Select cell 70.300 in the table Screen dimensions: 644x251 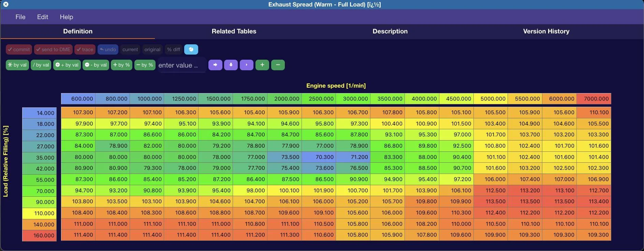tap(319, 157)
